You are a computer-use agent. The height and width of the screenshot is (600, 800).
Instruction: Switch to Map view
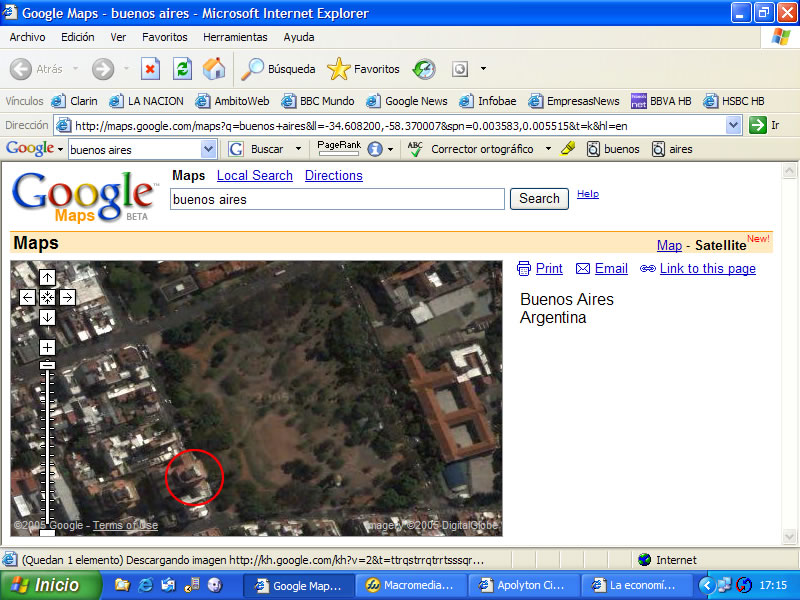point(669,245)
